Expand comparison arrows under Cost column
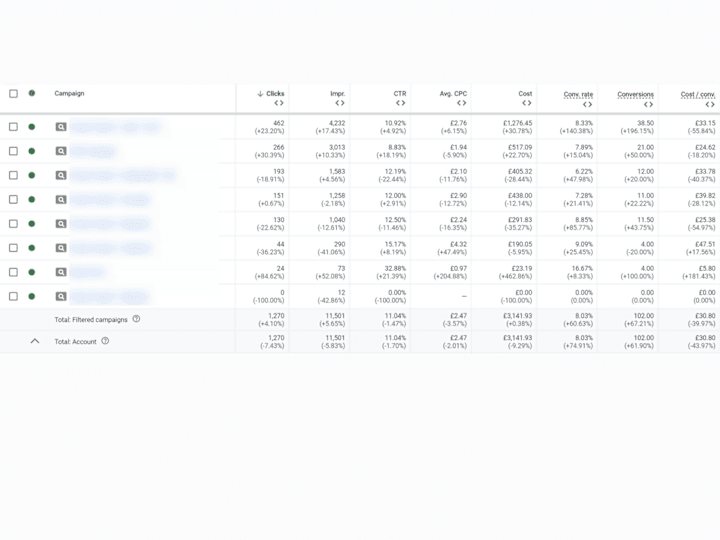Viewport: 720px width, 540px height. coord(527,103)
